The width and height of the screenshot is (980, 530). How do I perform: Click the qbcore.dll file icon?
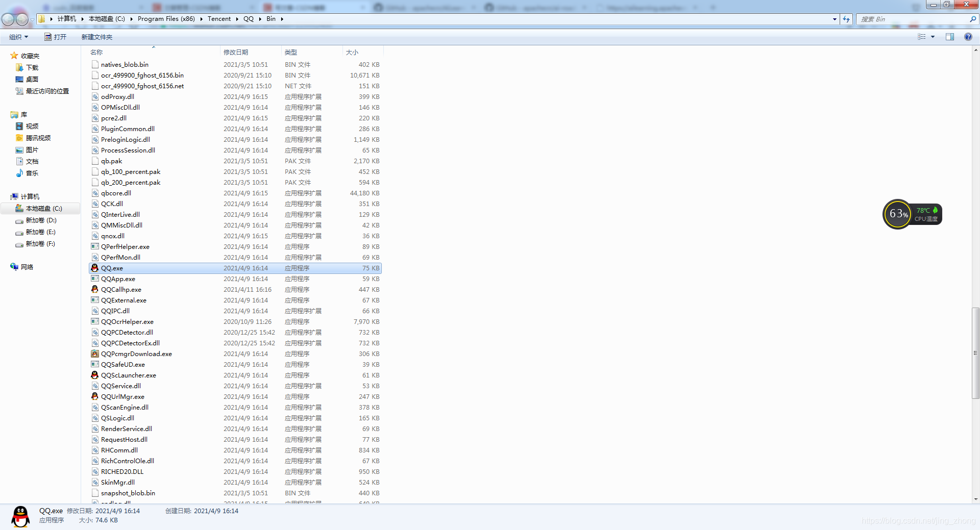coord(95,193)
